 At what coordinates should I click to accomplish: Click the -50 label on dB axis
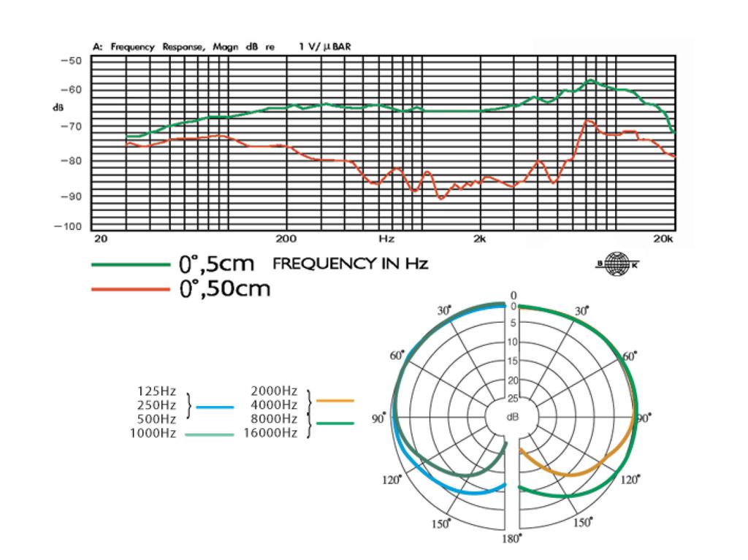[x=71, y=60]
